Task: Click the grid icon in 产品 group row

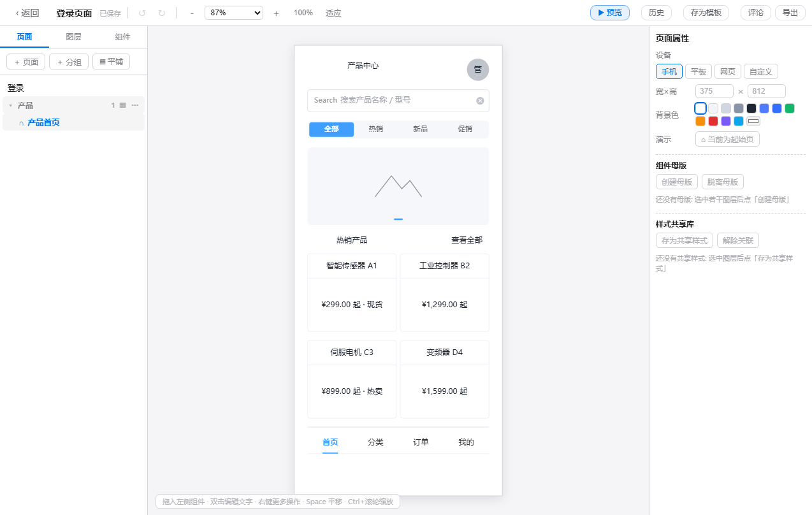Action: 123,105
